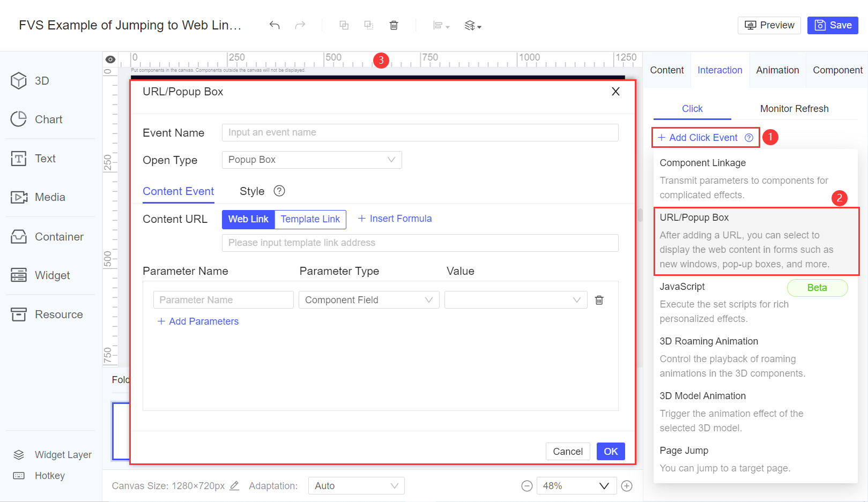Delete selected component using the trash icon
This screenshot has width=868, height=502.
pyautogui.click(x=394, y=25)
